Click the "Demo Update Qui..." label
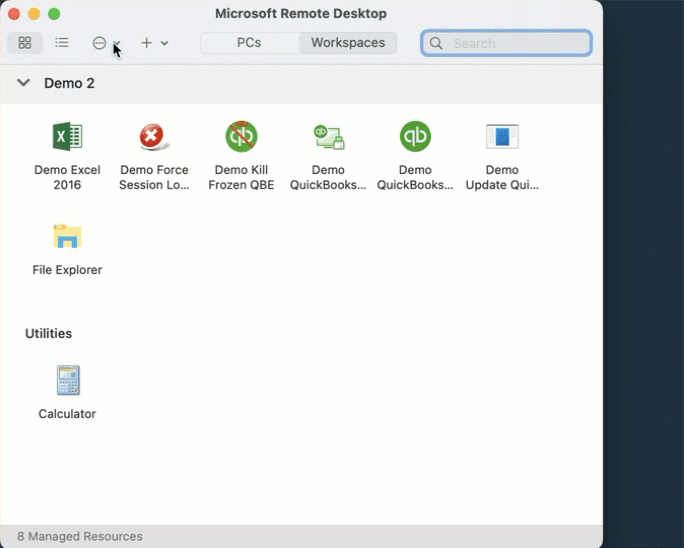Image resolution: width=684 pixels, height=548 pixels. (x=502, y=177)
